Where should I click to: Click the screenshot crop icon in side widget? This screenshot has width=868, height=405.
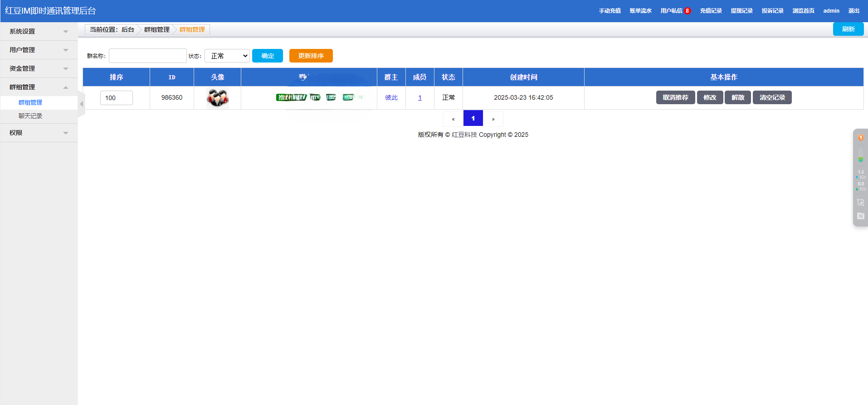[860, 202]
